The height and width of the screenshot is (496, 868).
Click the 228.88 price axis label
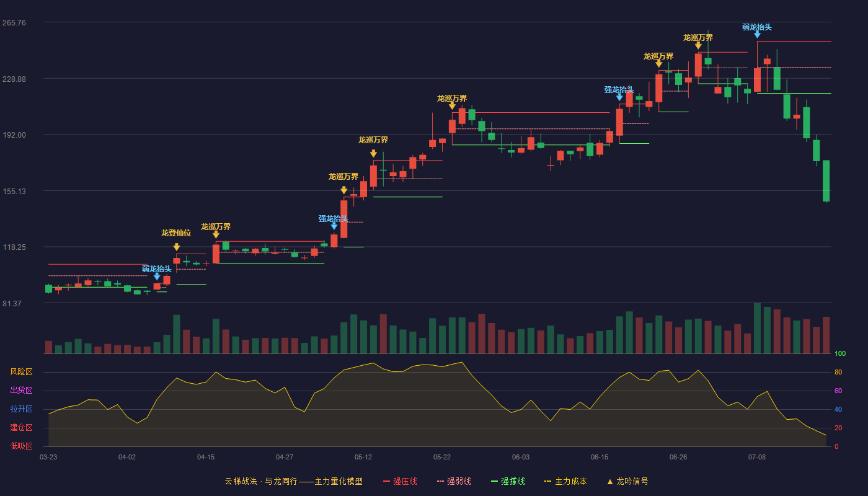pos(14,79)
